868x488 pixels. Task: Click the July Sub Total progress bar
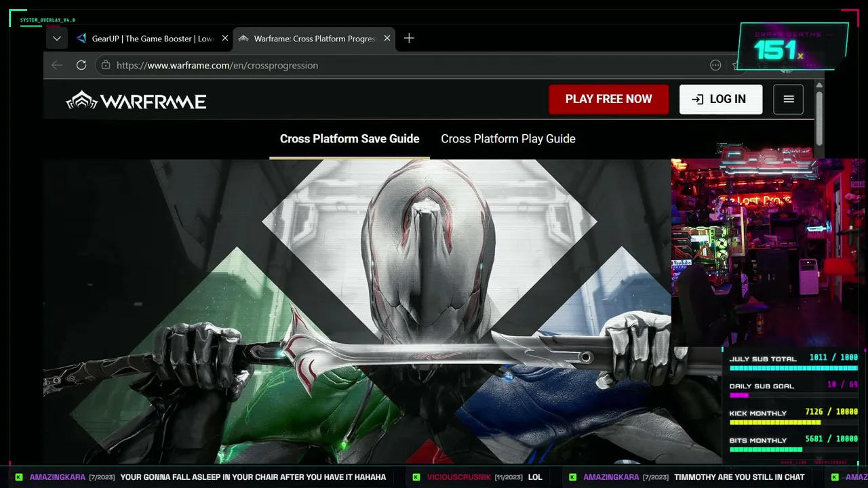[x=793, y=368]
